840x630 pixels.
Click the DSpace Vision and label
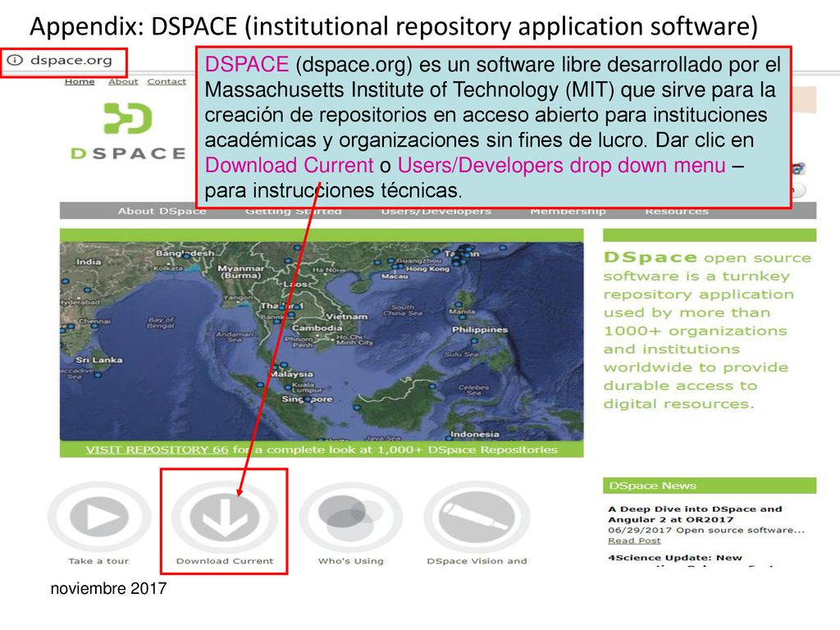(x=477, y=561)
